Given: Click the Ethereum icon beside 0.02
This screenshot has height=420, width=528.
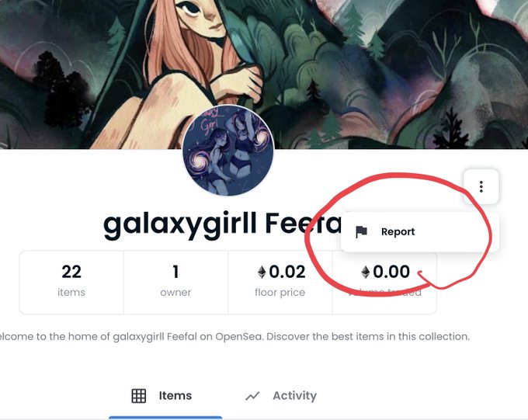Looking at the screenshot, I should (262, 272).
